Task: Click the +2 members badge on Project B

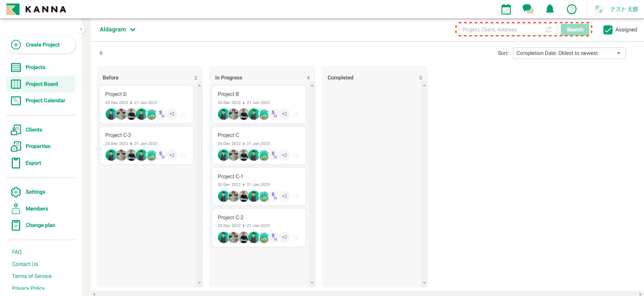Action: (284, 114)
